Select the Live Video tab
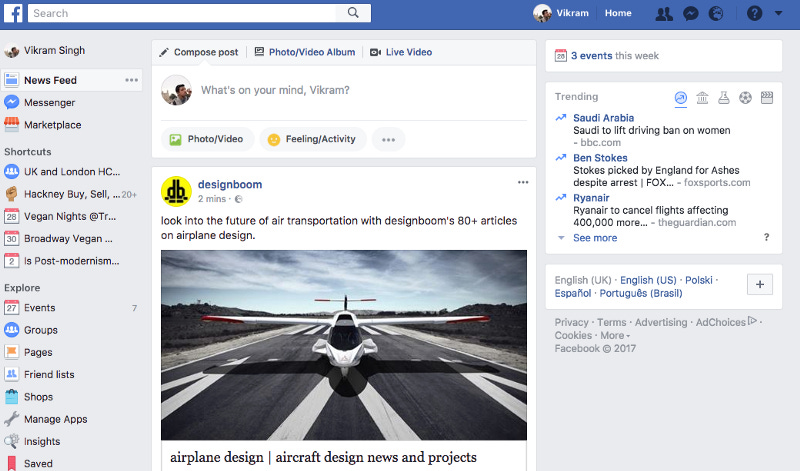The height and width of the screenshot is (471, 800). pyautogui.click(x=401, y=52)
